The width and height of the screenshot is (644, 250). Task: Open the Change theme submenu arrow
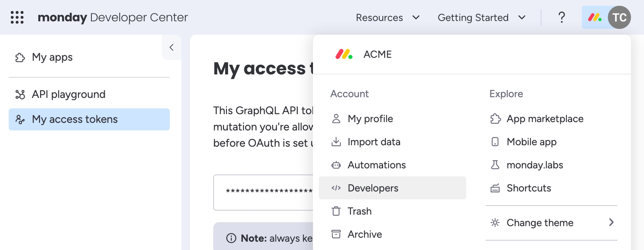pos(611,223)
